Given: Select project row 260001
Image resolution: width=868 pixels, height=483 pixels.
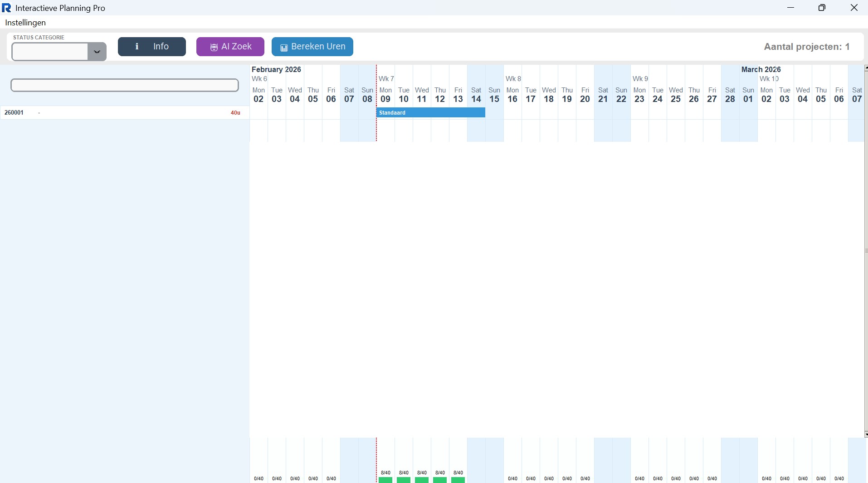Looking at the screenshot, I should (14, 112).
